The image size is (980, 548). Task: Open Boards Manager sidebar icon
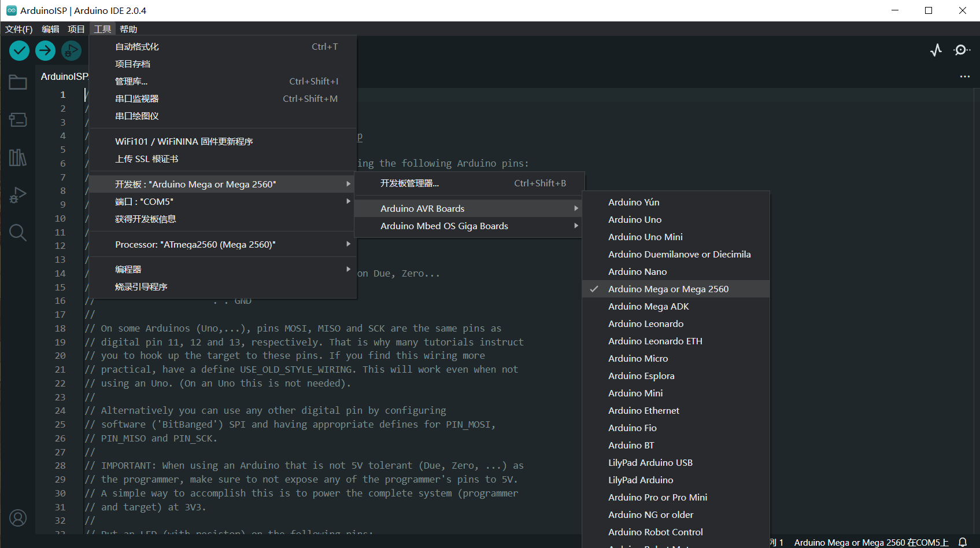[x=18, y=120]
